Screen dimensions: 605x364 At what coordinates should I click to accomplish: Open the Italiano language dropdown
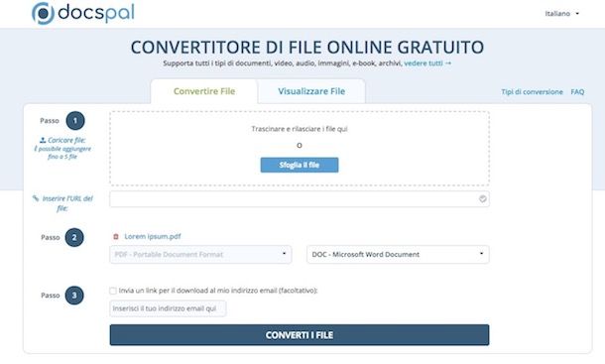coord(561,14)
